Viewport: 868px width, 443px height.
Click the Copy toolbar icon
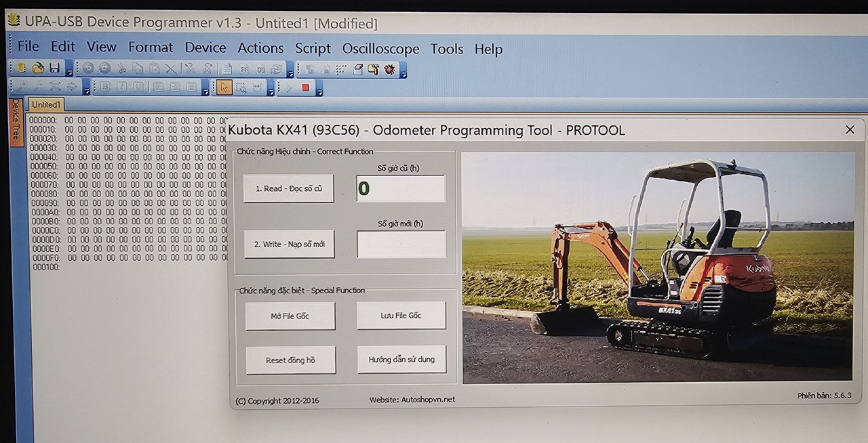click(138, 68)
